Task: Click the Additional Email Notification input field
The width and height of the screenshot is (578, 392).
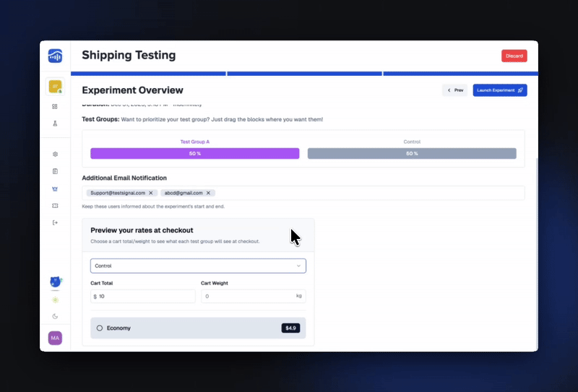Action: click(x=303, y=193)
